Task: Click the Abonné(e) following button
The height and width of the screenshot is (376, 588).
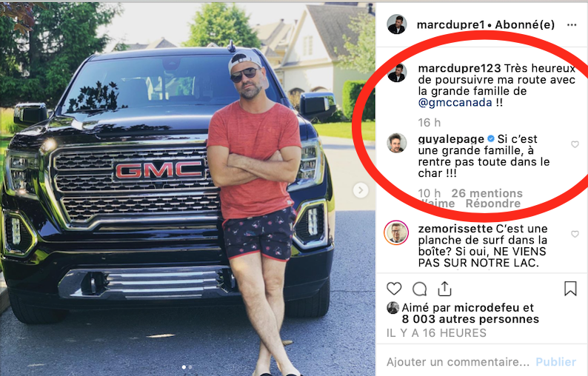Action: point(524,24)
